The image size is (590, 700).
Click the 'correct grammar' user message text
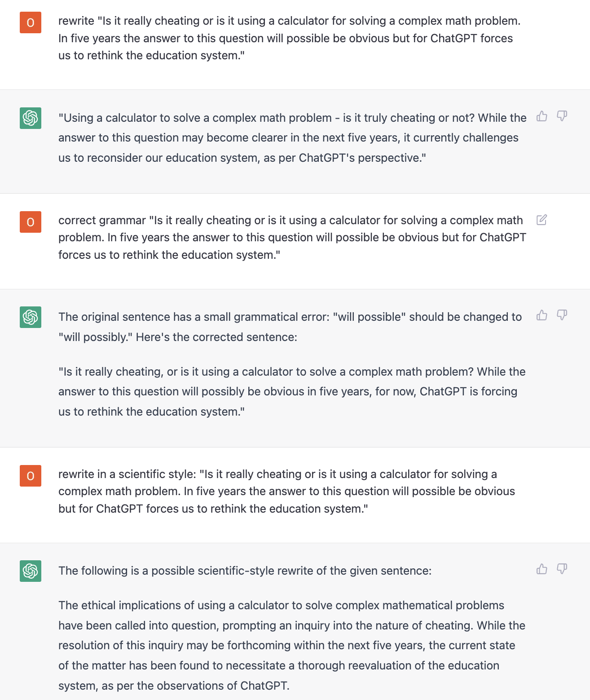coord(292,238)
